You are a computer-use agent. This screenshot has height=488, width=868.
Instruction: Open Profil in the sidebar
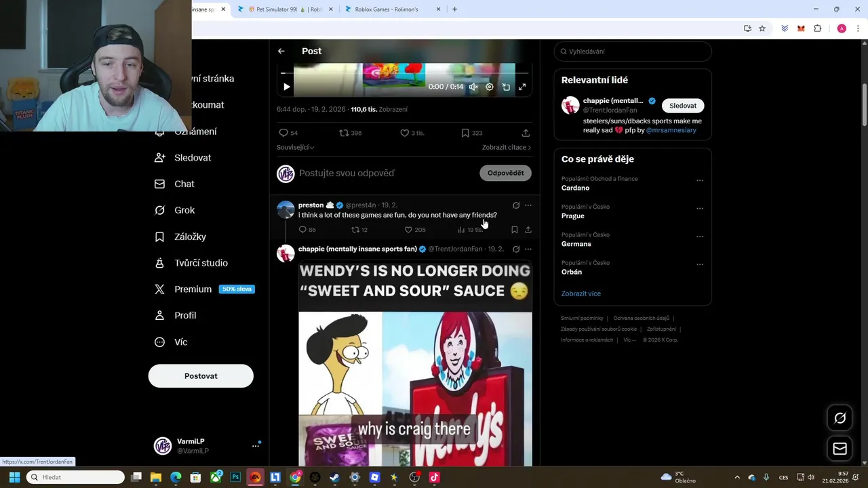pyautogui.click(x=175, y=315)
